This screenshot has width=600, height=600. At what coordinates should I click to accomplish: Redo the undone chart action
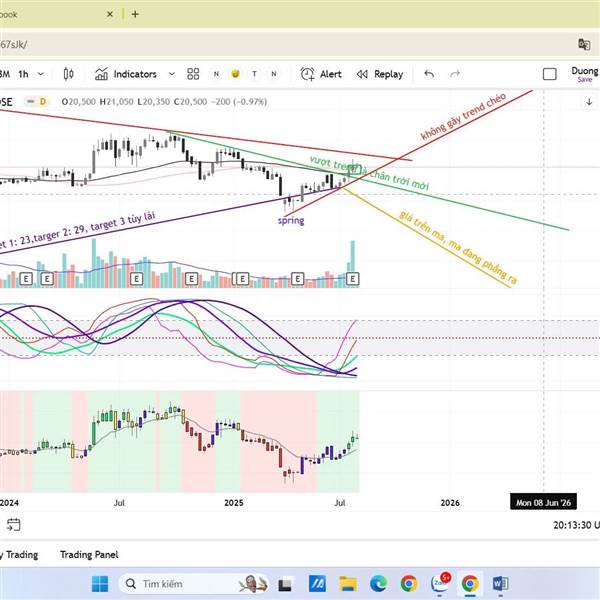coord(455,74)
